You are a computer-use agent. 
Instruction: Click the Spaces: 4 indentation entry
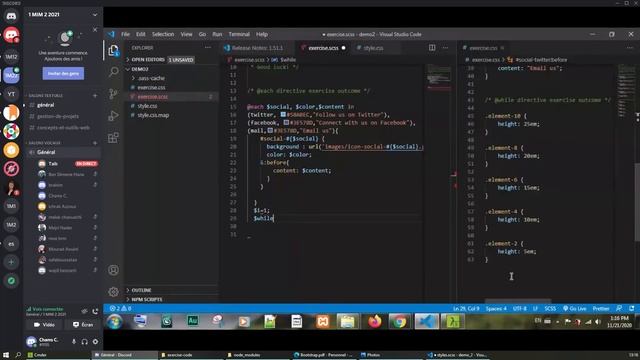click(x=496, y=308)
